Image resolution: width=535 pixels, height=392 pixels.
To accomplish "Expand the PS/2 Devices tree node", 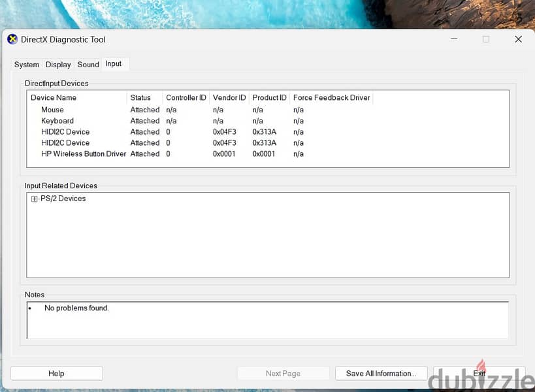I will (34, 199).
